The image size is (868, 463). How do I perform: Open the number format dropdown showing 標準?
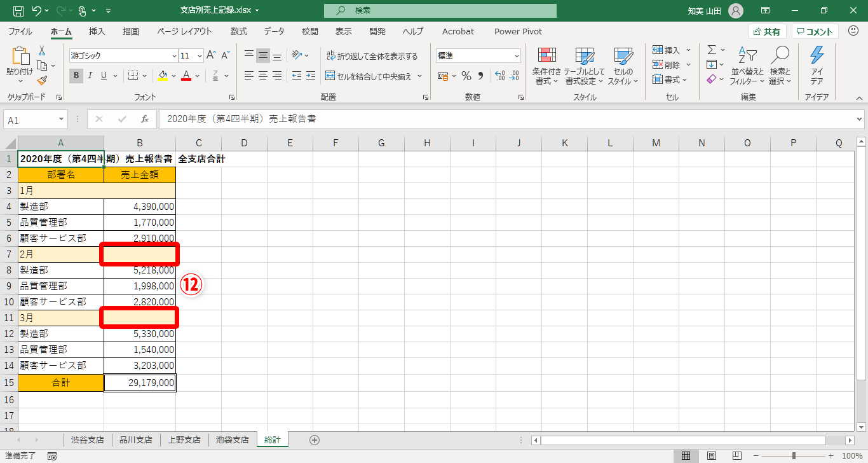(516, 55)
